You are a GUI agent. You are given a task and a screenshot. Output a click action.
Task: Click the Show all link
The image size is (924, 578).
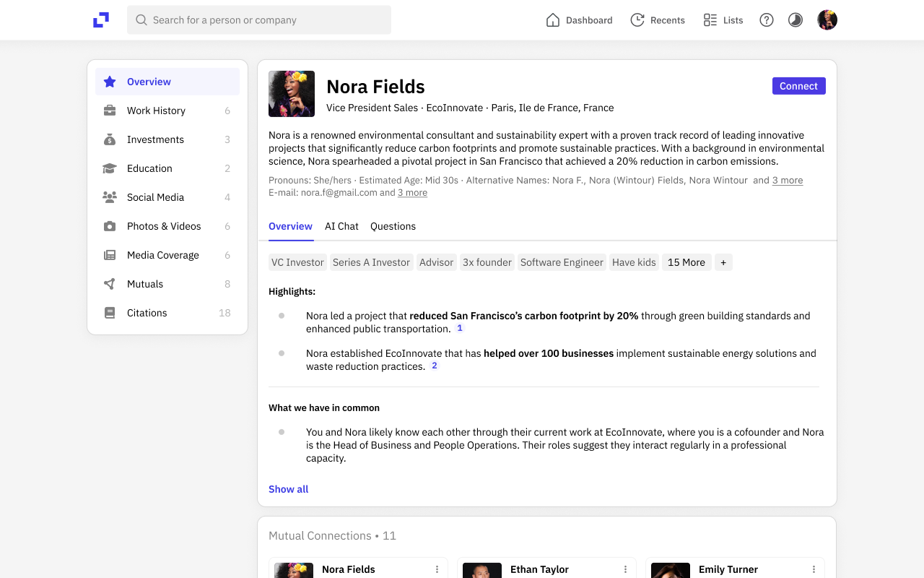click(288, 489)
